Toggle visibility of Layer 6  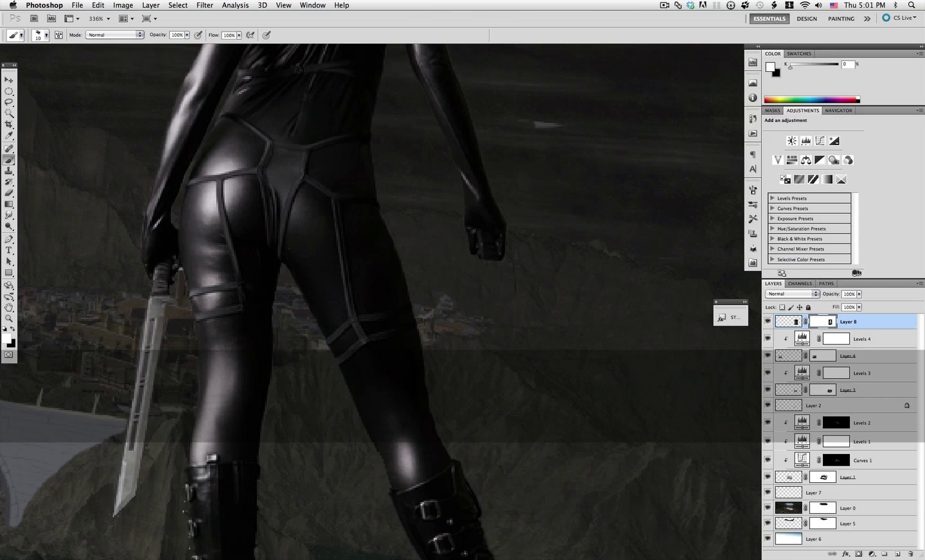coord(768,539)
